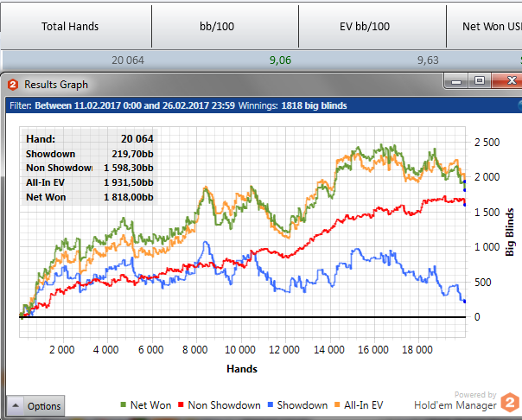This screenshot has width=522, height=420.
Task: Click the Powered by Hold'em Manager text
Action: pyautogui.click(x=455, y=401)
